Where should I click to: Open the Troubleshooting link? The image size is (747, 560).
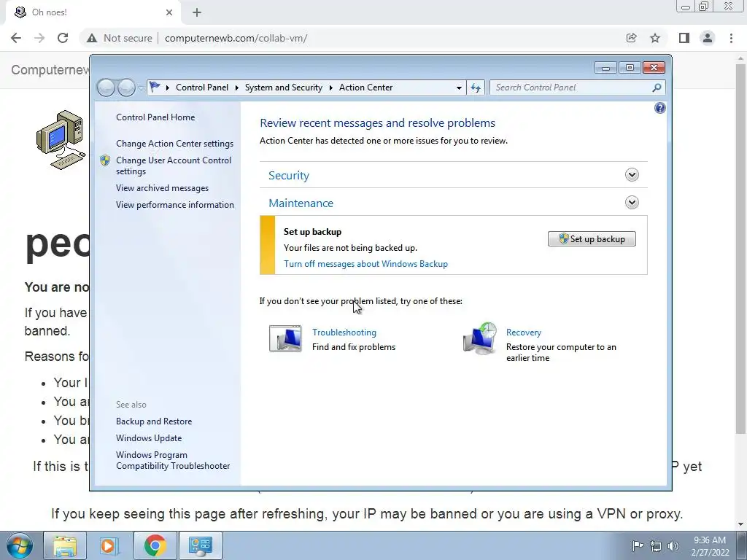(x=344, y=332)
